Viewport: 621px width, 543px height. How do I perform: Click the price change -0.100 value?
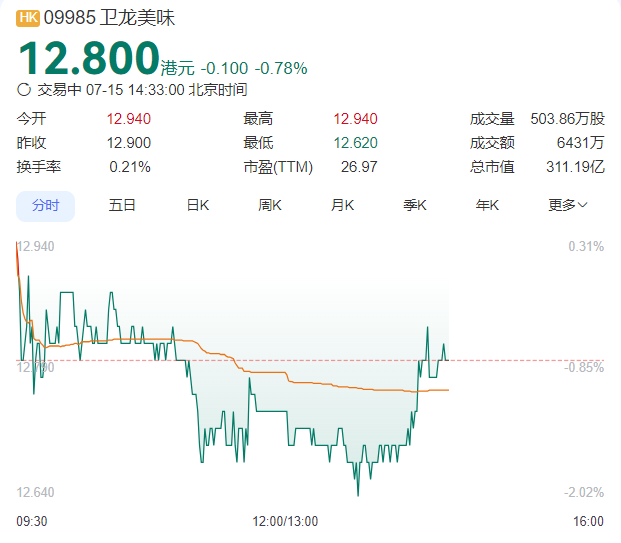(224, 69)
